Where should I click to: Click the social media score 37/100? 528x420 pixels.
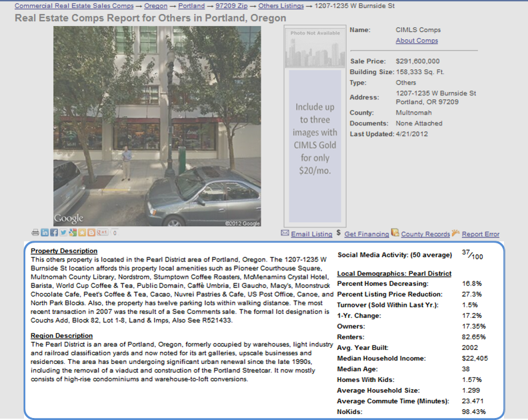pyautogui.click(x=472, y=255)
